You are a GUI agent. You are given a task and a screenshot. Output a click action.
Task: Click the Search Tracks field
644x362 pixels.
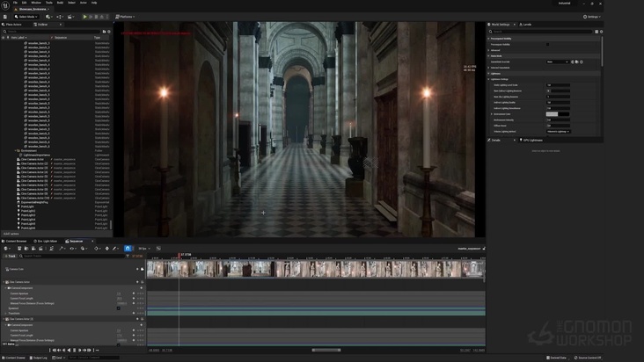pyautogui.click(x=71, y=256)
